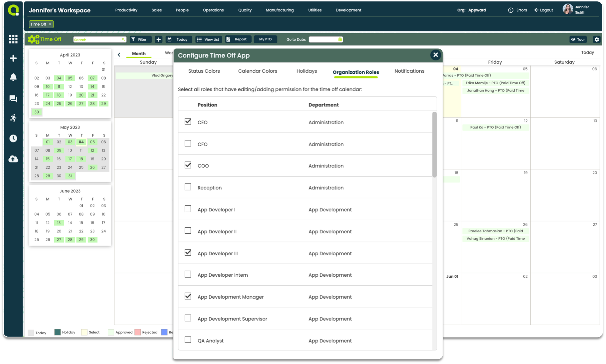Screen dimensions: 606x364
Task: Open the Utilities menu
Action: click(x=315, y=10)
